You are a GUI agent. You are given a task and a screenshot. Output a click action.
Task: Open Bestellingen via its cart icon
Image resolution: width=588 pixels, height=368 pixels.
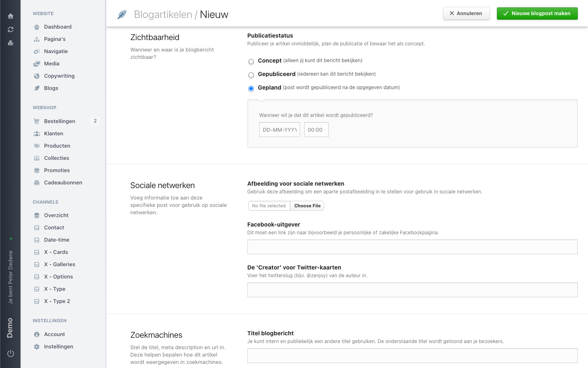(37, 121)
